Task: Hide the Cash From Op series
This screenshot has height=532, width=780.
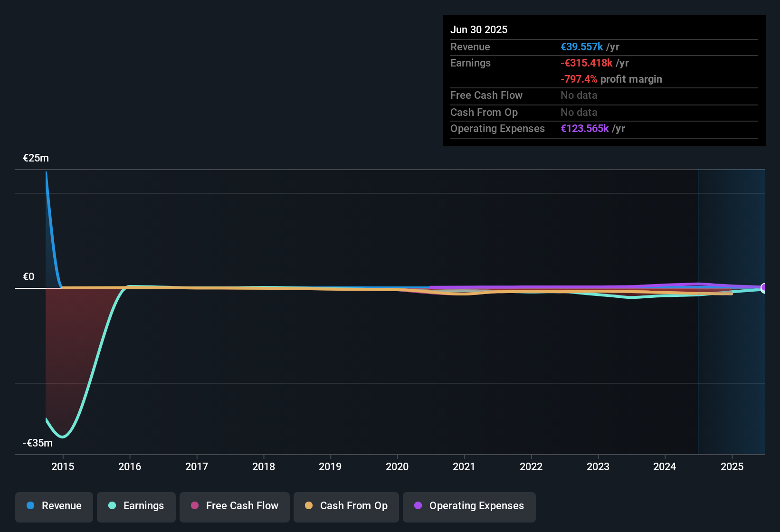Action: coord(346,506)
